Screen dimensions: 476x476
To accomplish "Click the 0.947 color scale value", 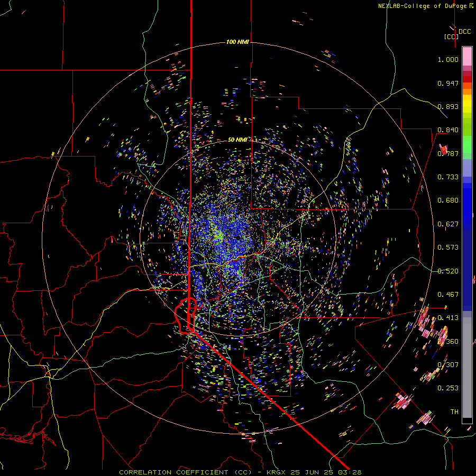I will click(448, 83).
